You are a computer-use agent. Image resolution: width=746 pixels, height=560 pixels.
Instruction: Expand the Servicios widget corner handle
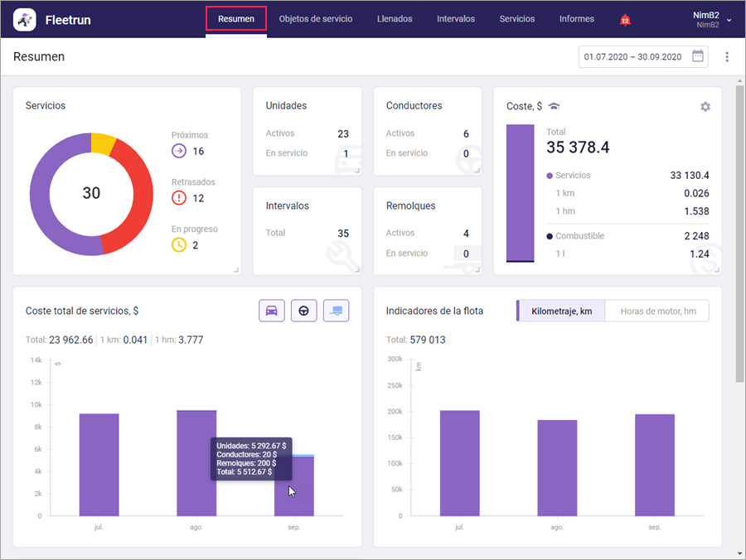[236, 270]
